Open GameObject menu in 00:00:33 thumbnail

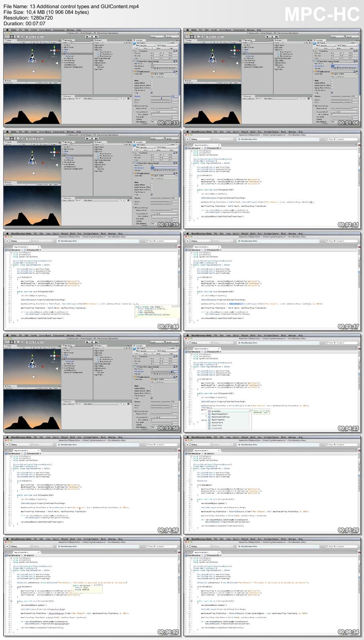click(x=45, y=30)
